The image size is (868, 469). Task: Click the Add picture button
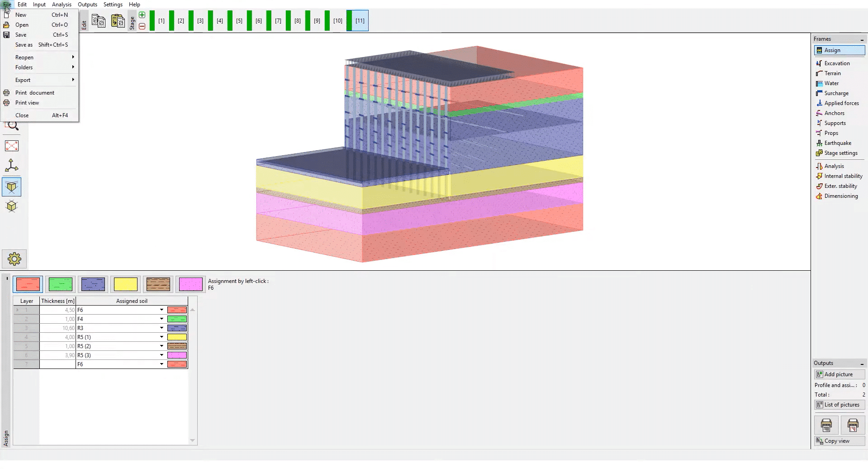click(839, 374)
